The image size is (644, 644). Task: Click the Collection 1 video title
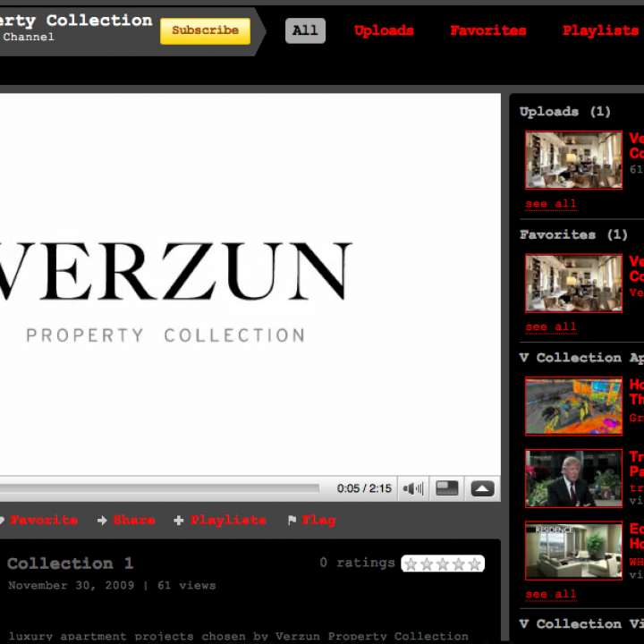point(71,563)
